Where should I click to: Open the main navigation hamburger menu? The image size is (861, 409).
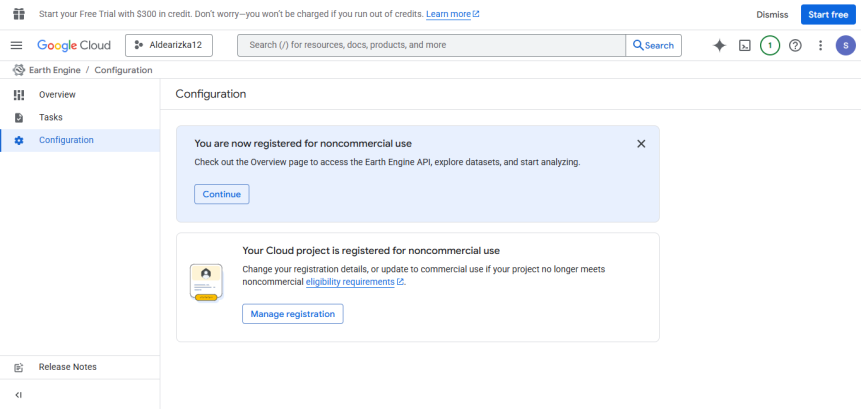[16, 46]
